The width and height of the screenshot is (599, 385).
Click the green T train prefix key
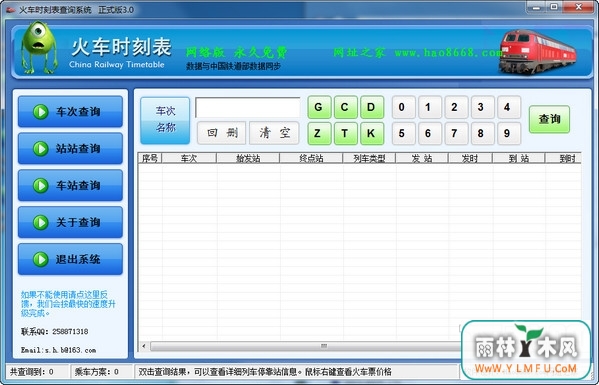click(x=345, y=133)
